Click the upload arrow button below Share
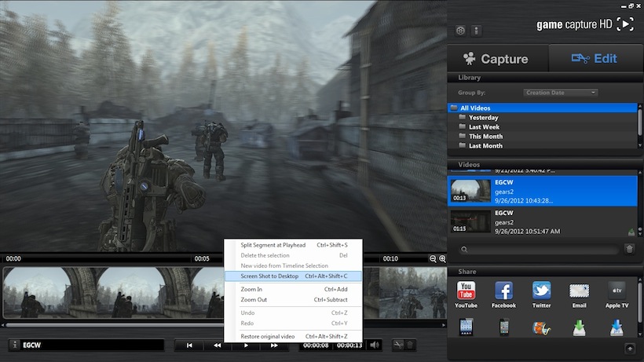The width and height of the screenshot is (644, 362). (x=630, y=349)
